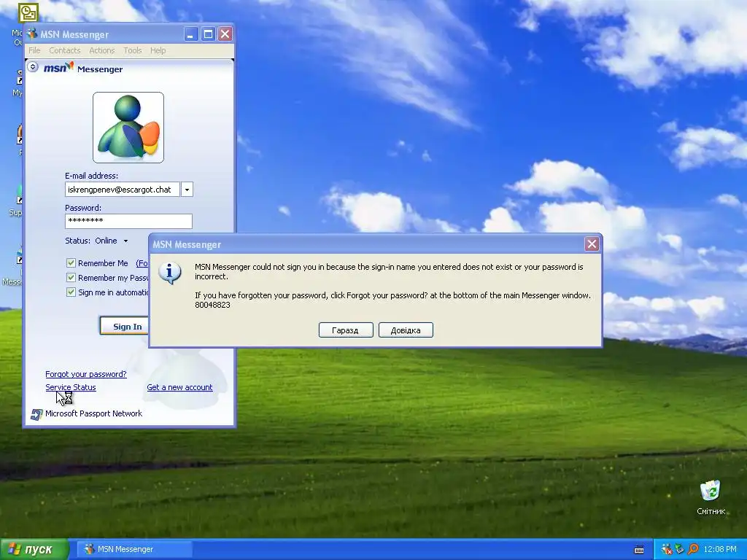Minimize the MSN Messenger main window
The image size is (747, 560).
191,34
